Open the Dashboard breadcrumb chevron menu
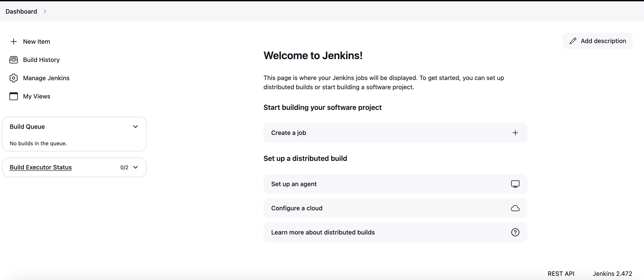Image resolution: width=644 pixels, height=280 pixels. [x=45, y=11]
